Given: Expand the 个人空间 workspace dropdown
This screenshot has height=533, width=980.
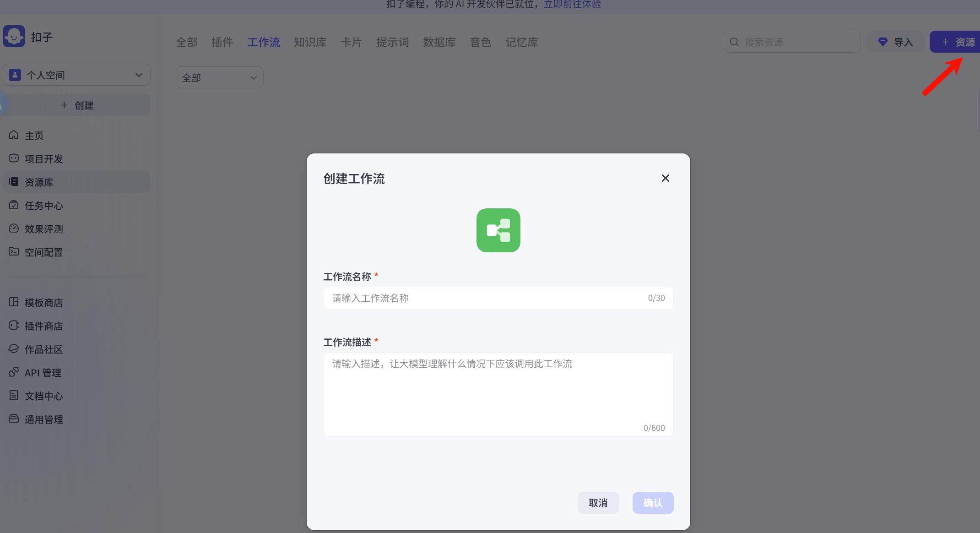Looking at the screenshot, I should [x=77, y=75].
